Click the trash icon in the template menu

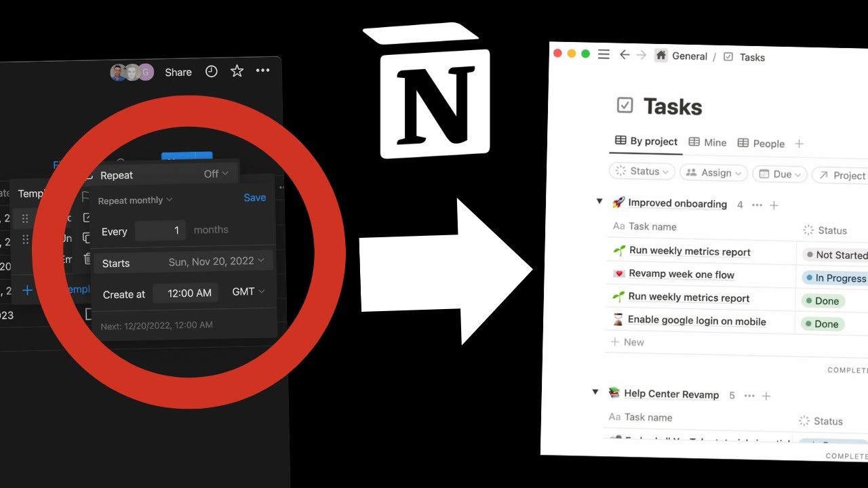(87, 258)
